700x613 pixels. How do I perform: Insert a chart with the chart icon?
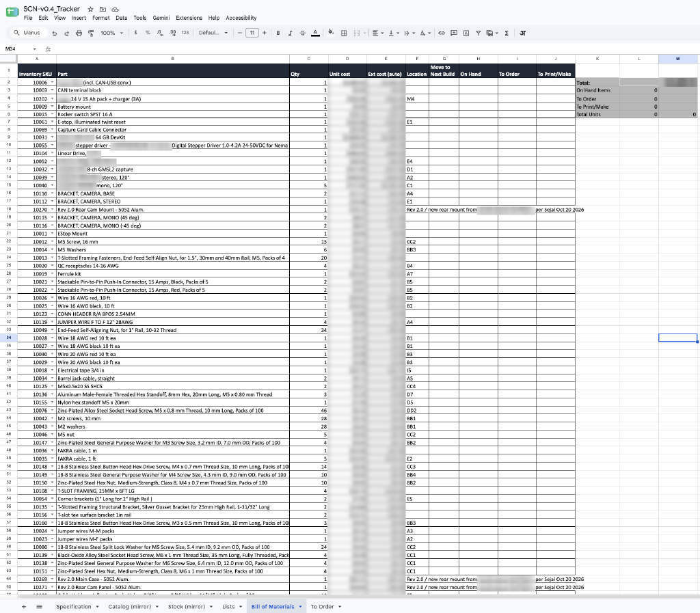tap(466, 33)
